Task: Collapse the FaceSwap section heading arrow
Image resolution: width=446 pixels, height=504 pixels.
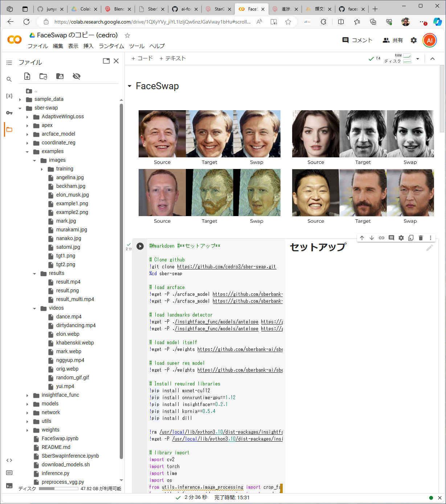Action: 130,86
